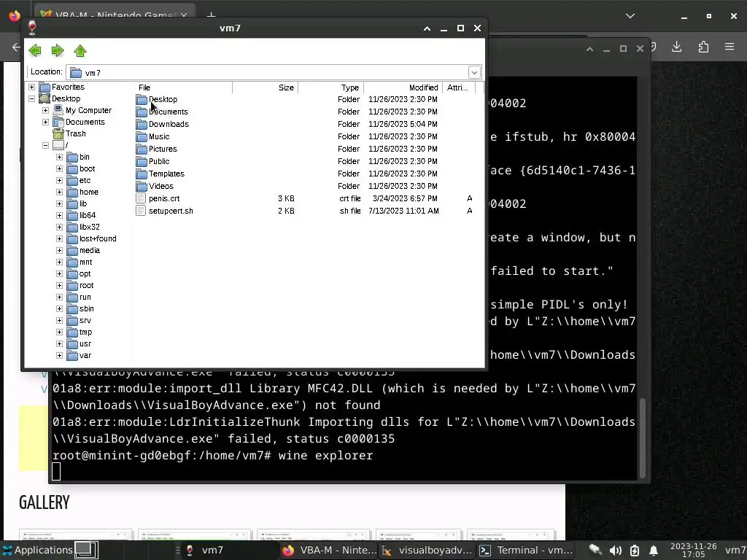Select the Desktop folder in the file list
The image size is (747, 560).
pos(163,99)
